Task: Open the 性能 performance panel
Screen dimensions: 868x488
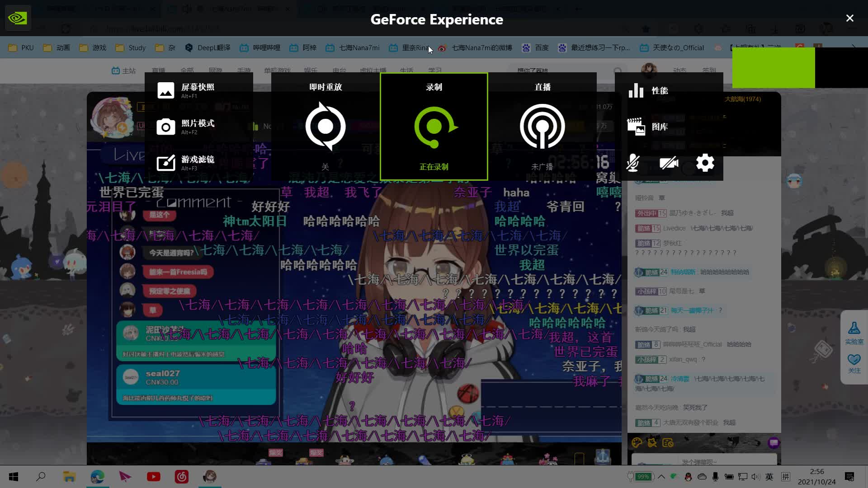Action: [x=648, y=90]
